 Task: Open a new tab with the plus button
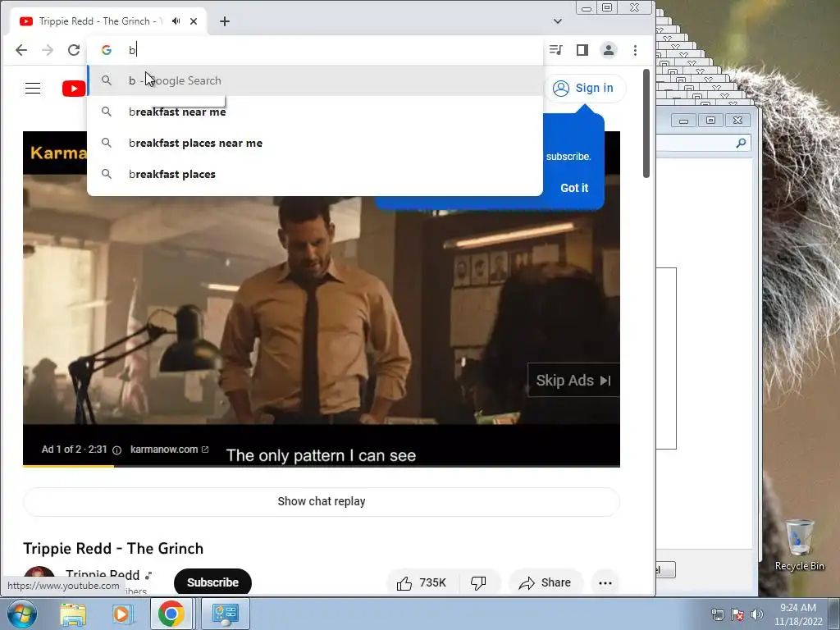[x=225, y=21]
